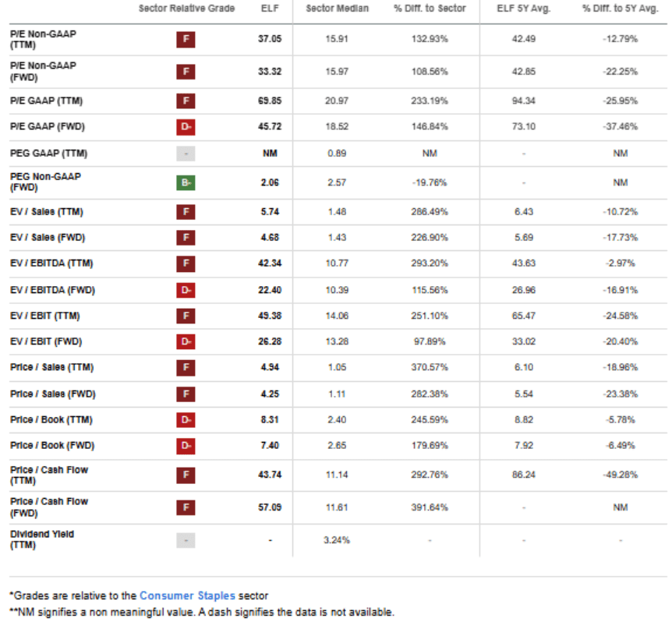Click the ELF 5Y Avg. column header
Viewport: 672px width, 629px height.
pyautogui.click(x=524, y=8)
